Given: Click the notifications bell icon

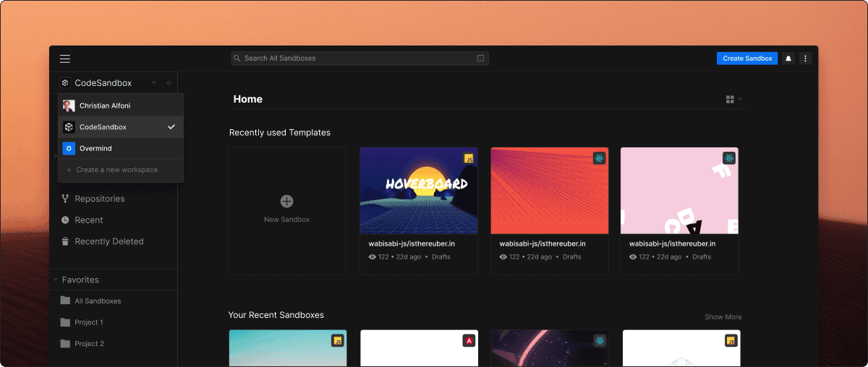Looking at the screenshot, I should (788, 59).
